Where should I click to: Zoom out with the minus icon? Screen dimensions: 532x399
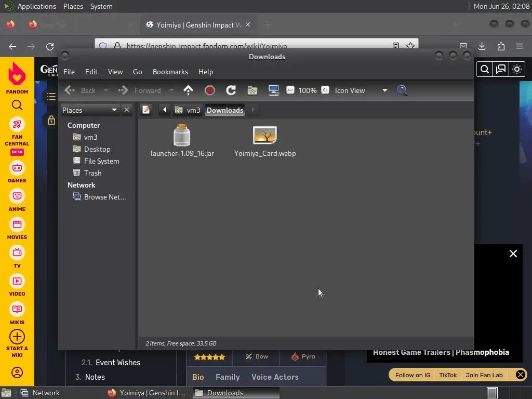pos(290,90)
